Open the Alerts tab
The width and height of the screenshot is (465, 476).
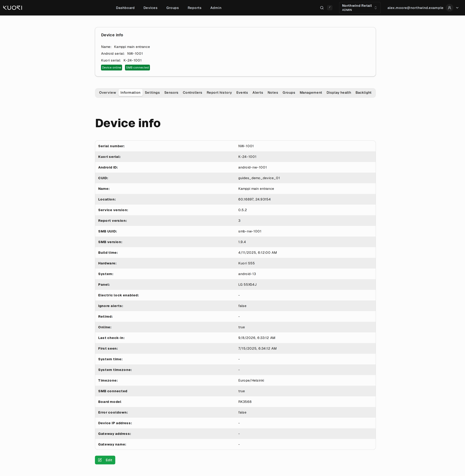pos(258,93)
